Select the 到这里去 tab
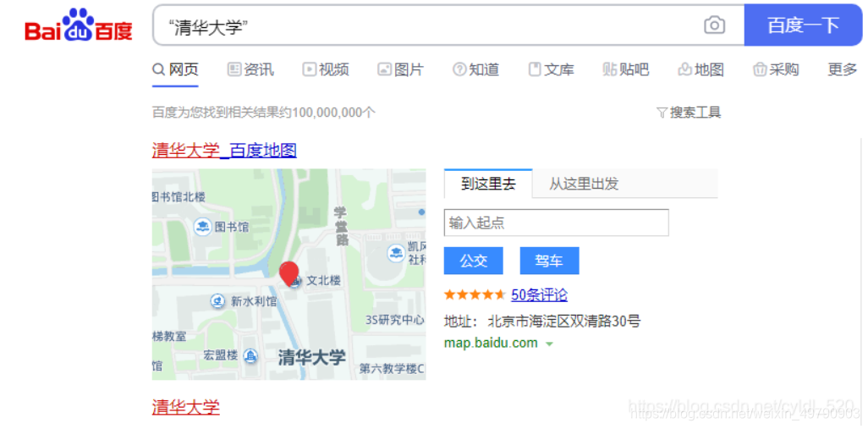Image resolution: width=868 pixels, height=429 pixels. (488, 184)
